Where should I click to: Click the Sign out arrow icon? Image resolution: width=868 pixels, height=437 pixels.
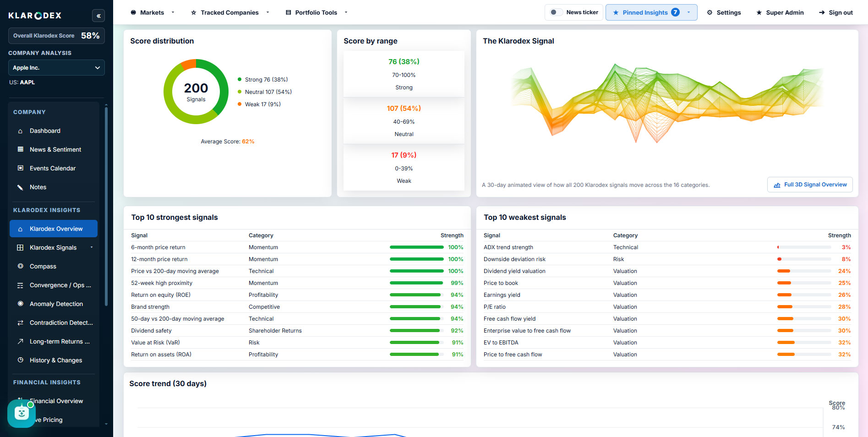point(822,12)
